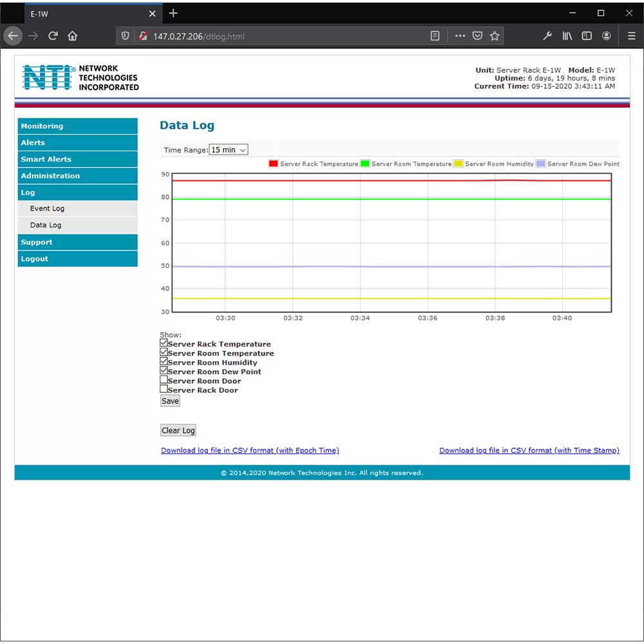Toggle Server Rack Temperature checkbox

pyautogui.click(x=164, y=343)
